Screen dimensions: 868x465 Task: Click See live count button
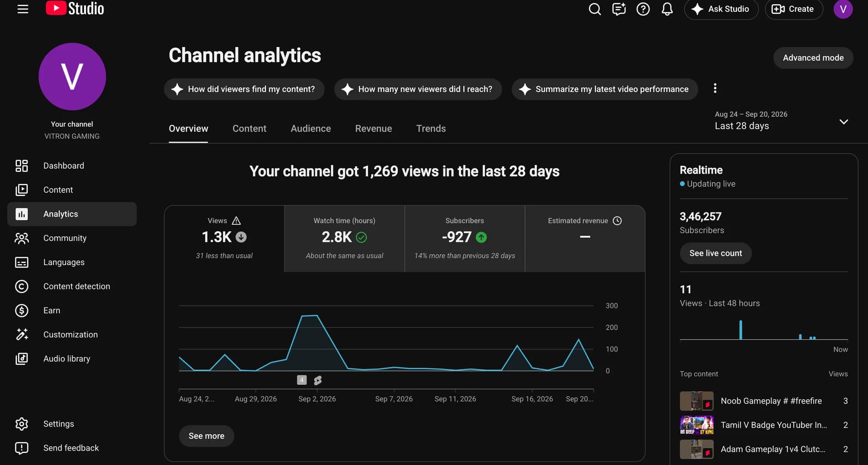[x=716, y=253]
